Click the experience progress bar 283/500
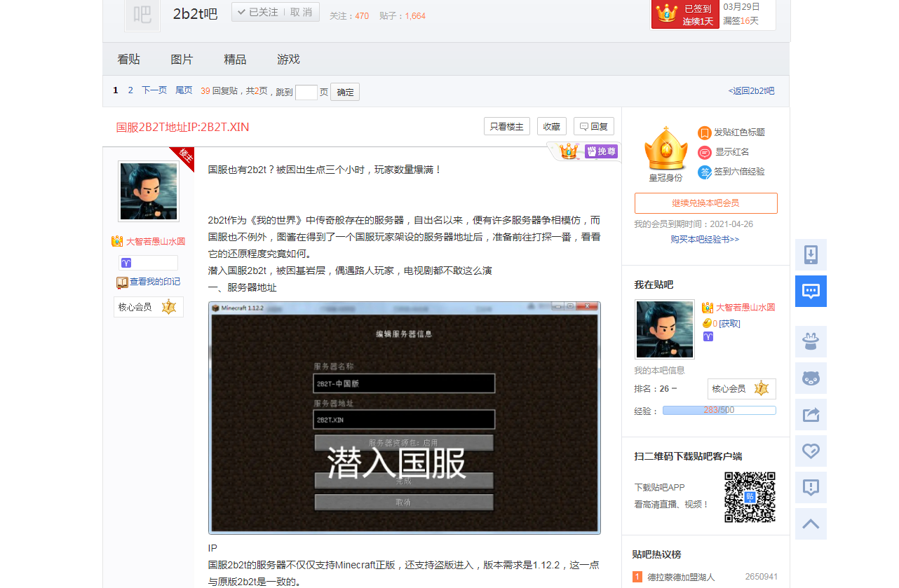 [719, 410]
